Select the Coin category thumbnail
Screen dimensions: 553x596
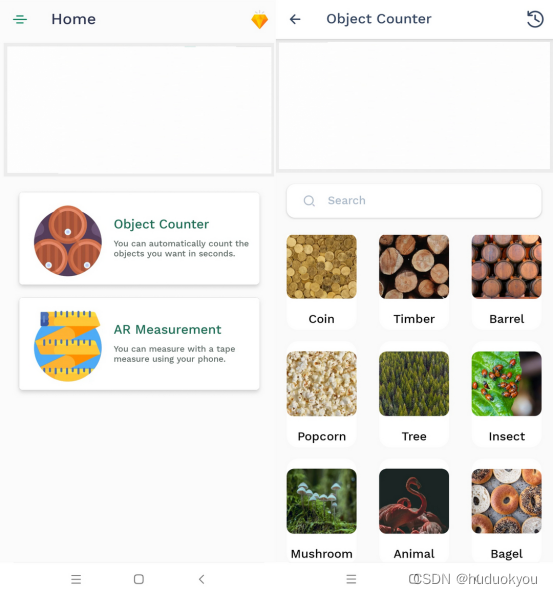pyautogui.click(x=322, y=267)
